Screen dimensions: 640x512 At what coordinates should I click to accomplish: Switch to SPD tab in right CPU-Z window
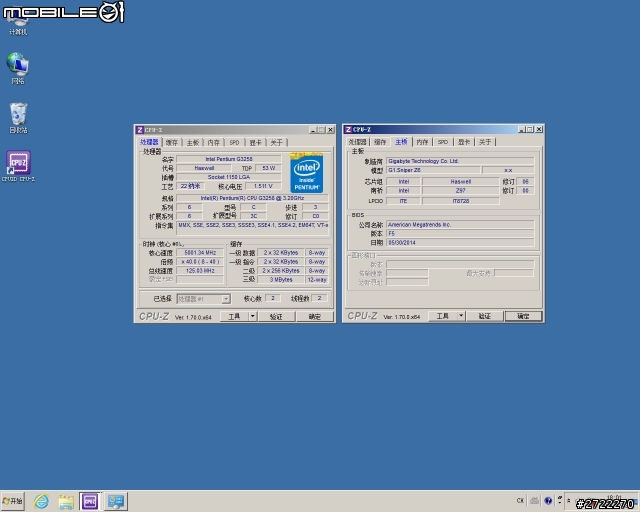click(443, 142)
